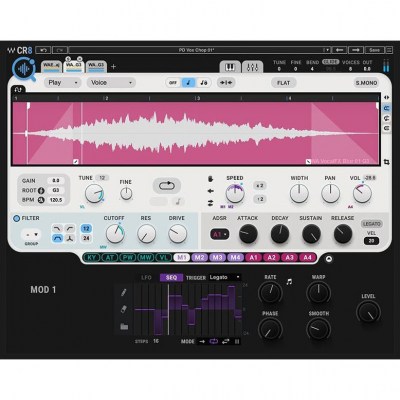
Task: Click the undo arrow button
Action: point(43,50)
